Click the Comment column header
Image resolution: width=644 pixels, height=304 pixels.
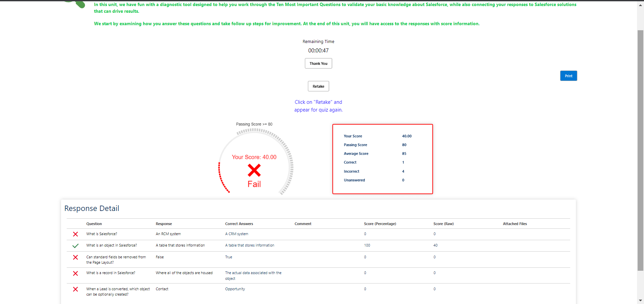pyautogui.click(x=303, y=224)
